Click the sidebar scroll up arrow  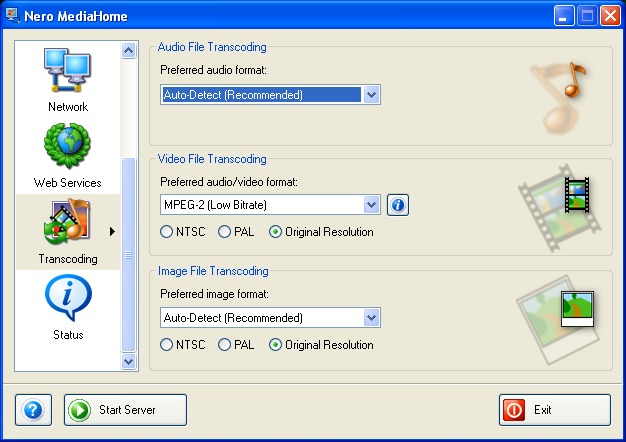[x=129, y=50]
